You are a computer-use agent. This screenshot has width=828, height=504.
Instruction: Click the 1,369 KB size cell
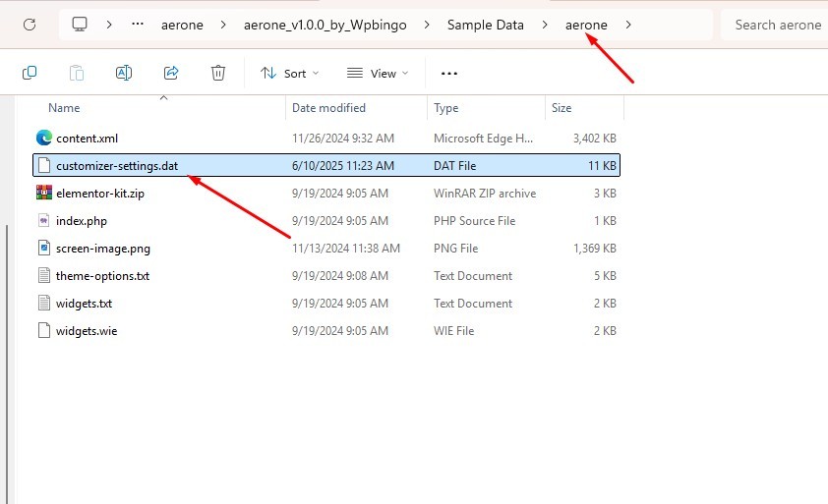coord(595,248)
